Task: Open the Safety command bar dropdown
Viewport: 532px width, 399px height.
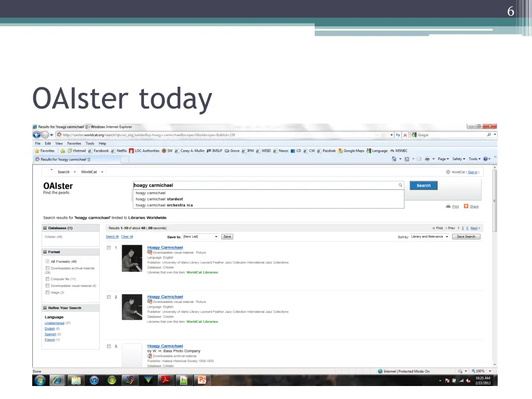Action: pyautogui.click(x=459, y=159)
